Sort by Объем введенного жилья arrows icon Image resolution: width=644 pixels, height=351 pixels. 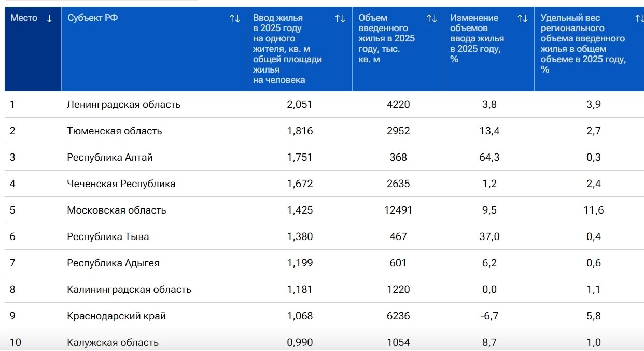[x=432, y=18]
